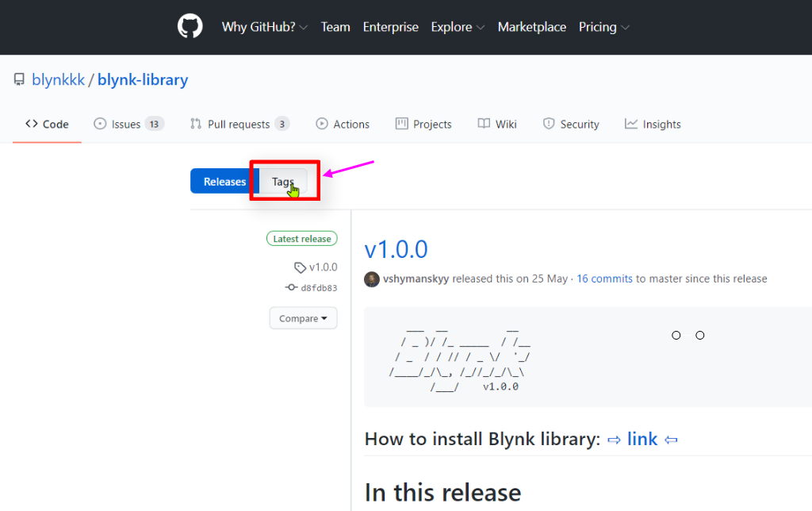Expand the Pricing menu
This screenshot has height=511, width=812.
tap(603, 27)
